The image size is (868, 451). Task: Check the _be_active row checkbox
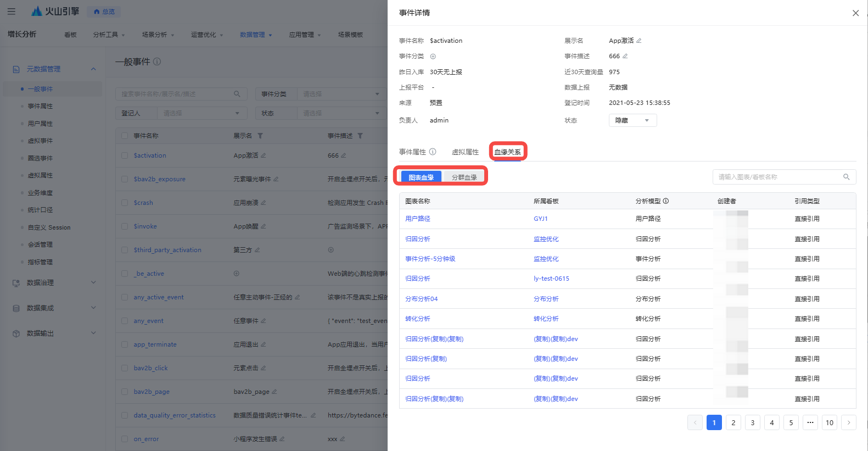point(125,274)
